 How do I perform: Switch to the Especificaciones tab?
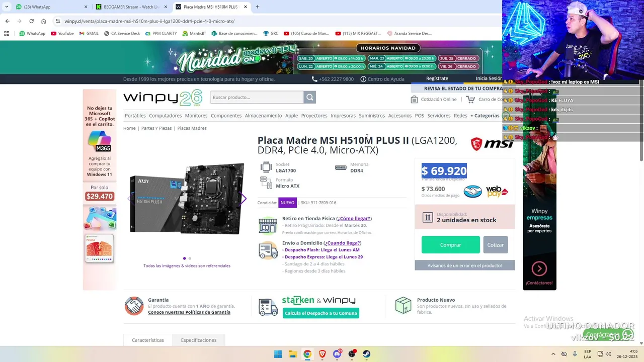(199, 340)
